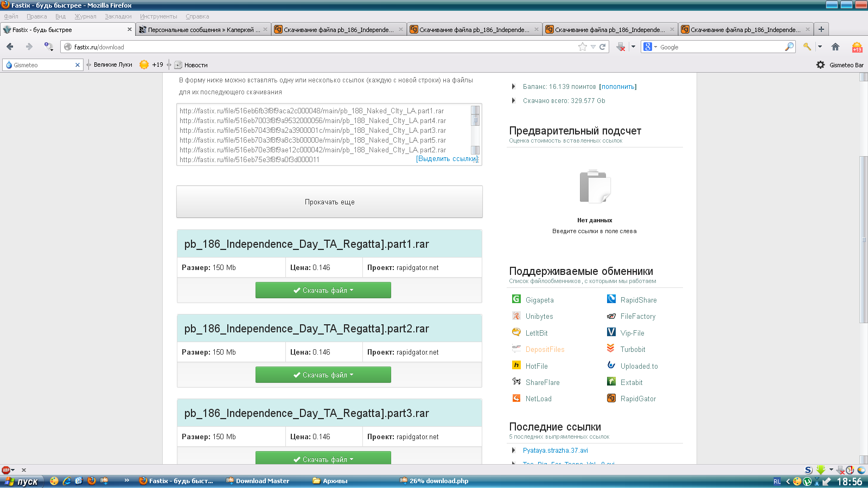Screen dimensions: 868x488
Task: Open a new tab with plus button
Action: (x=821, y=29)
